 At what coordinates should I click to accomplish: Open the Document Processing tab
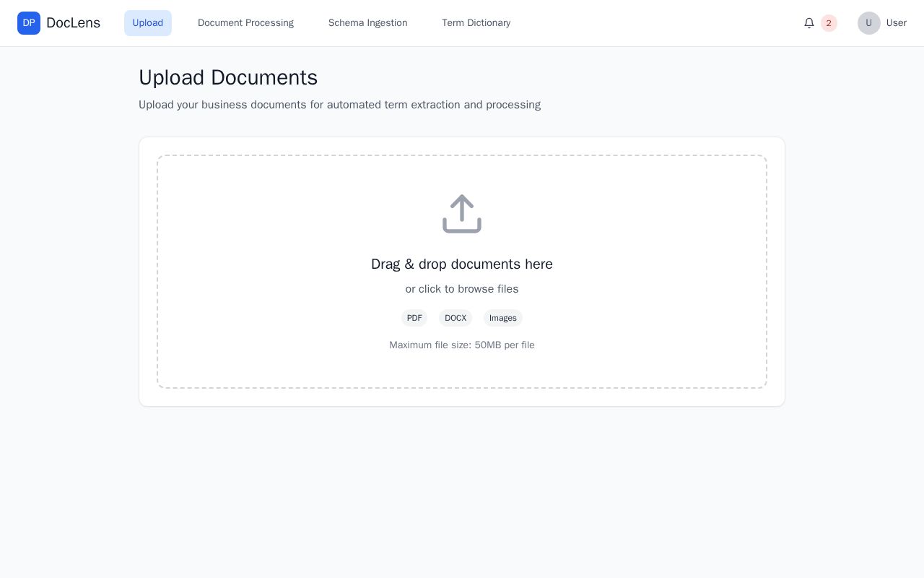click(245, 23)
